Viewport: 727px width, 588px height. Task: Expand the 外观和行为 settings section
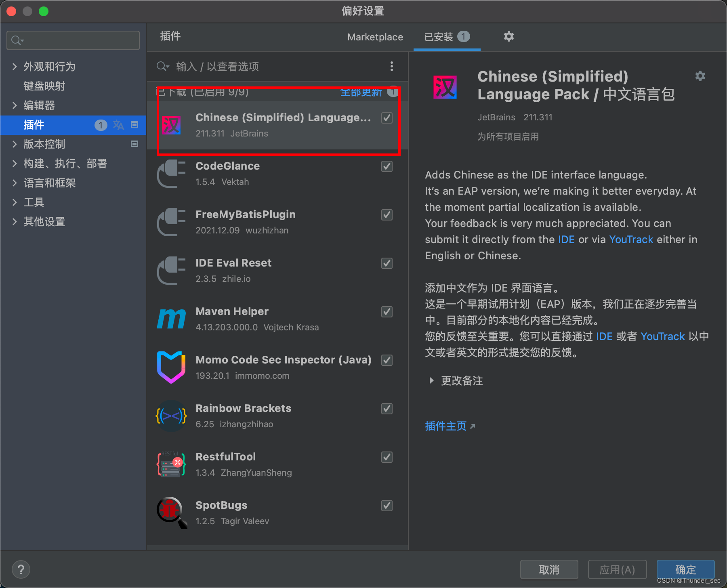(x=15, y=67)
